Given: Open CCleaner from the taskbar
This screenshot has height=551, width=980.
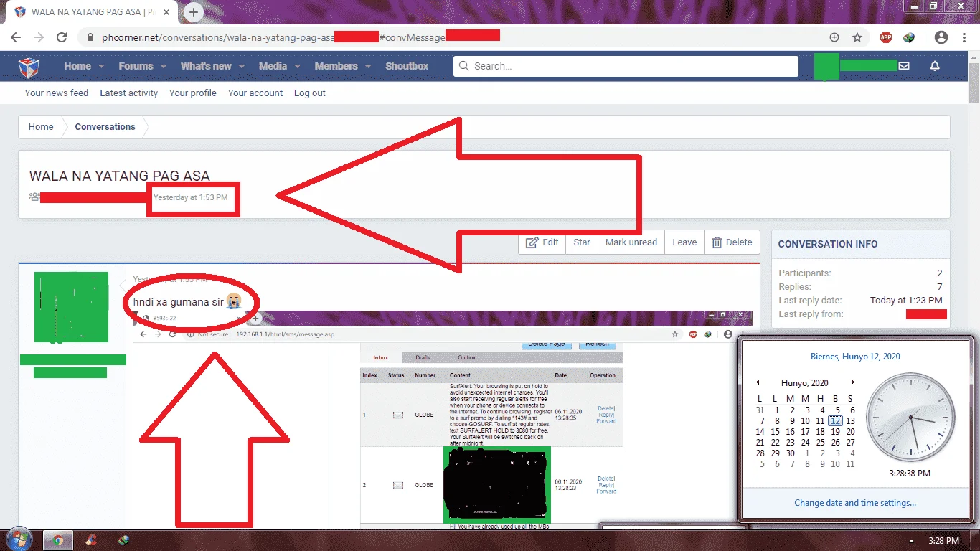Looking at the screenshot, I should point(91,540).
